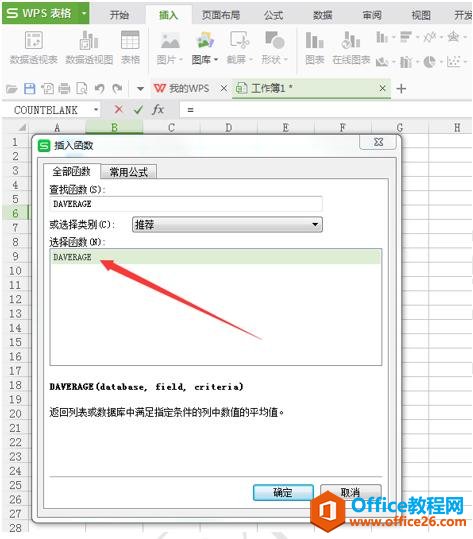Close the 工作簿1 tab
This screenshot has width=473, height=539.
point(383,89)
